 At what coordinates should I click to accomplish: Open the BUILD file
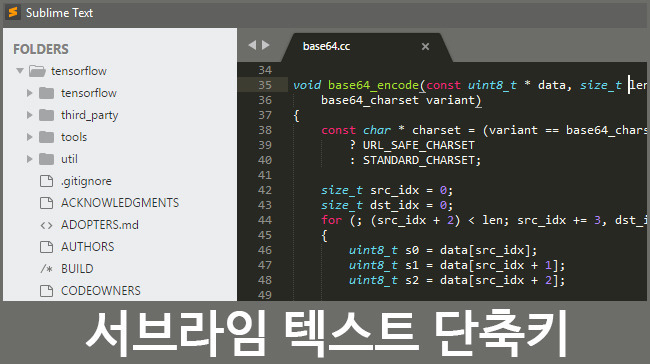77,269
